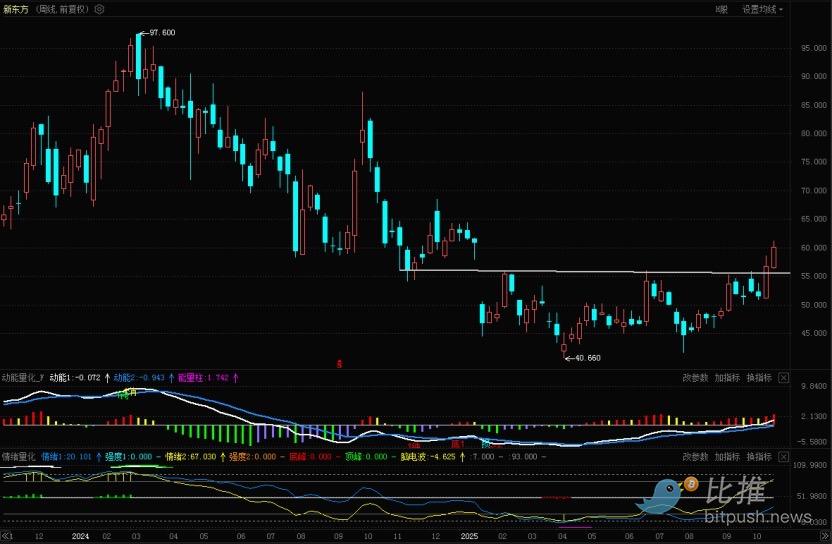The width and height of the screenshot is (832, 544).
Task: Click the 叠 overlay button at top right
Action: [x=721, y=9]
